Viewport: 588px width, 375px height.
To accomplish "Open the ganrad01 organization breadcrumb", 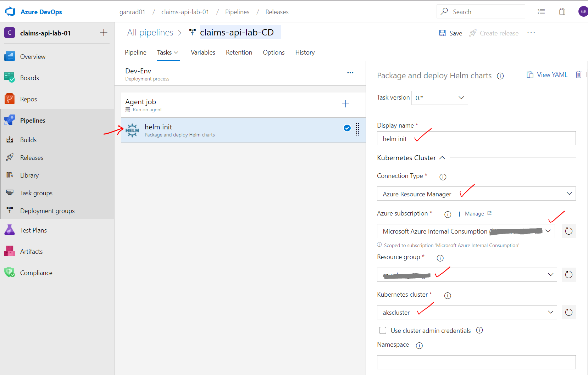I will pos(132,12).
